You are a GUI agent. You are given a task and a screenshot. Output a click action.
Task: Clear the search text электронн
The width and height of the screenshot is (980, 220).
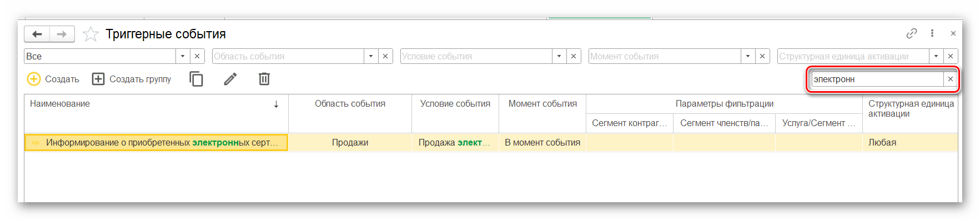point(951,79)
